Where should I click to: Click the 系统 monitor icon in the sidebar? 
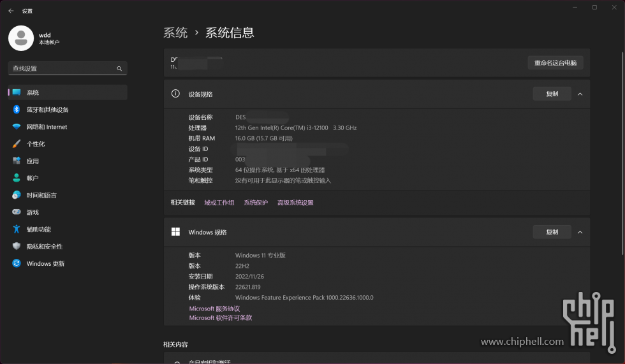[x=17, y=92]
